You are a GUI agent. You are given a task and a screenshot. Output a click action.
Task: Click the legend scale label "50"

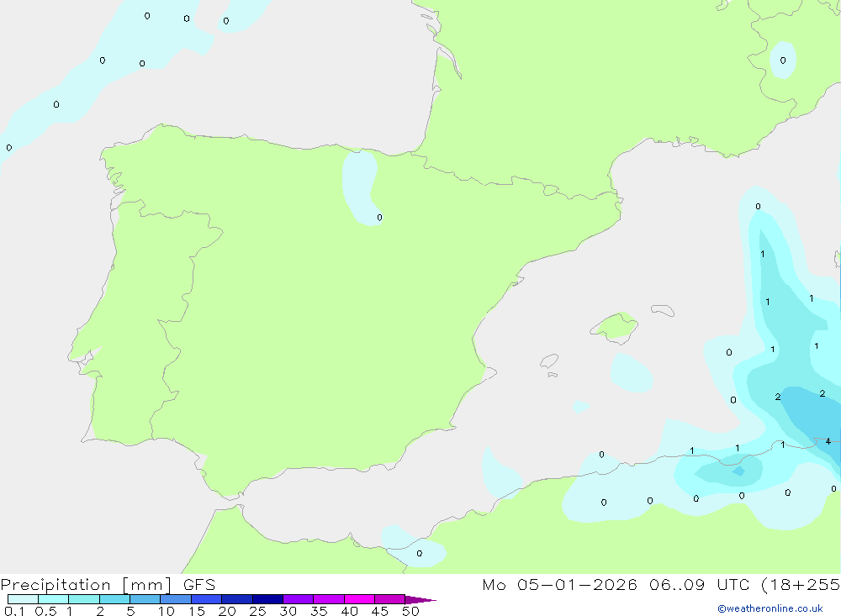pos(410,611)
